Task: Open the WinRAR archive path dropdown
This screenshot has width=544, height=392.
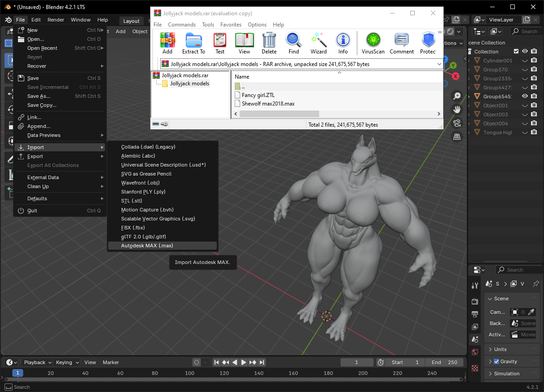Action: point(439,64)
